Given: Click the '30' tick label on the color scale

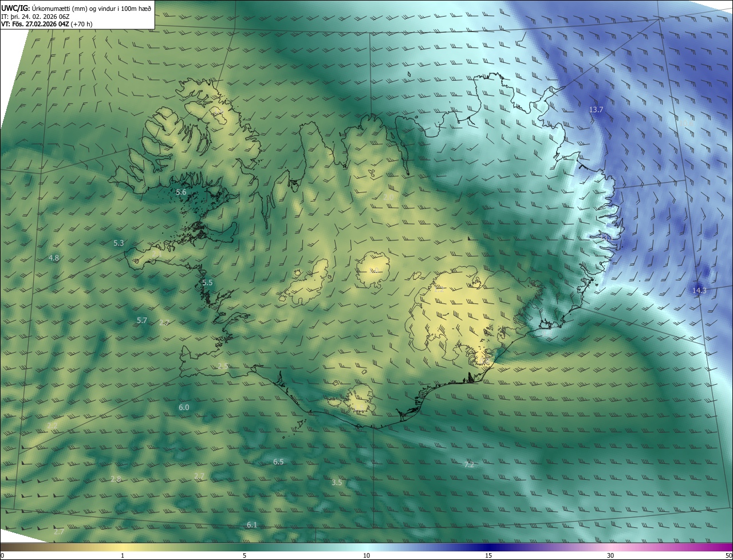Looking at the screenshot, I should pos(610,555).
